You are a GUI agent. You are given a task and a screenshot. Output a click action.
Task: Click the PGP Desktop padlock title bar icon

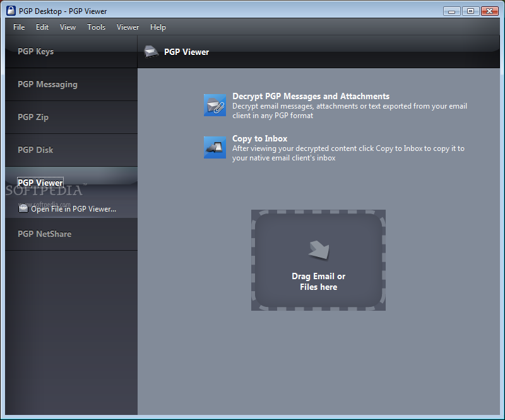click(x=11, y=11)
